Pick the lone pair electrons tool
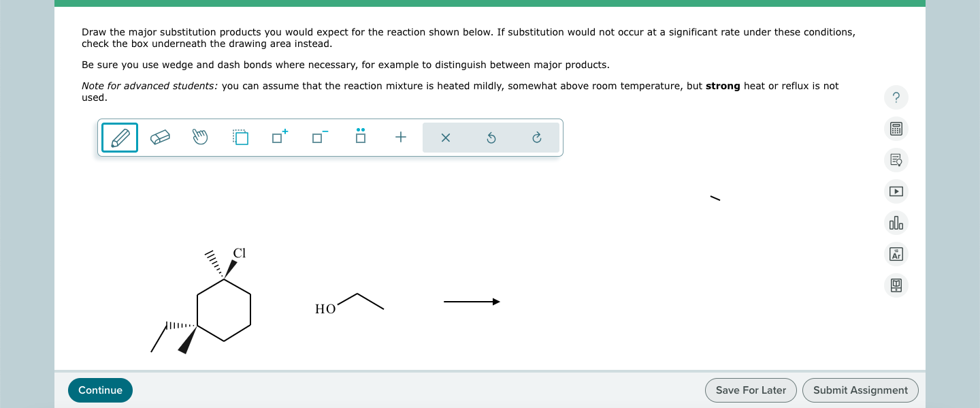 (x=360, y=137)
